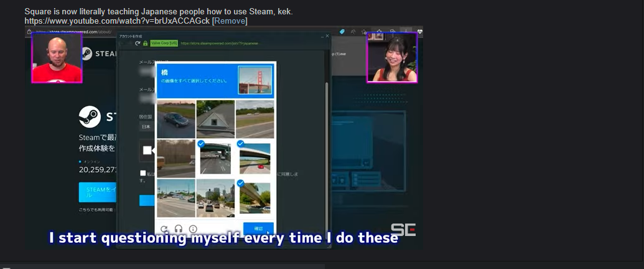This screenshot has height=269, width=644.
Task: Select the captcha tile showing a house roof
Action: (x=215, y=119)
